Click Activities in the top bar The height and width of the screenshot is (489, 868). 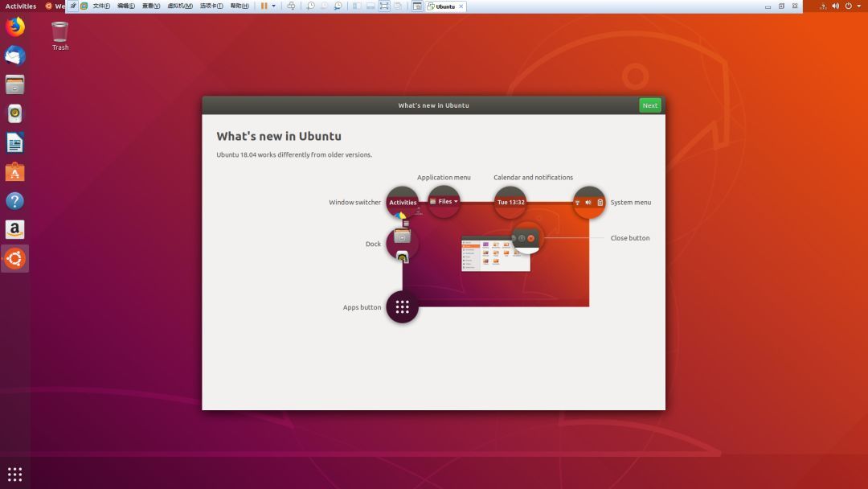click(x=21, y=6)
